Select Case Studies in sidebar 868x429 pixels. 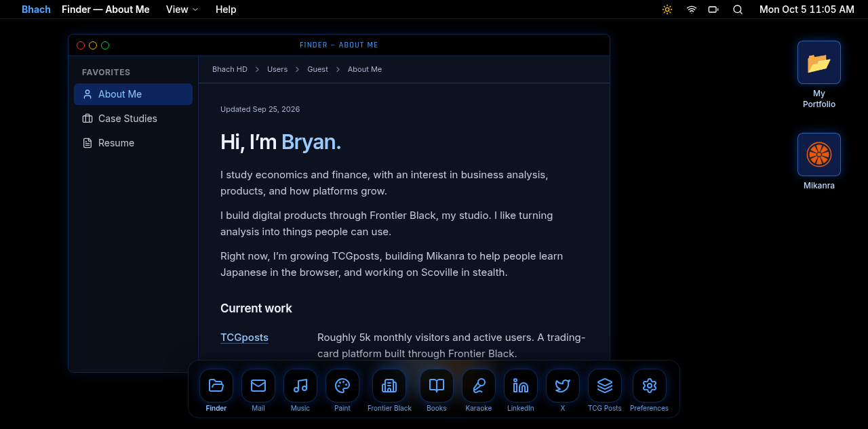pyautogui.click(x=133, y=119)
